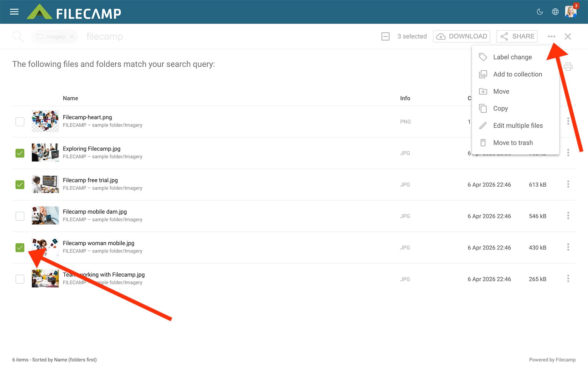Image resolution: width=588 pixels, height=368 pixels.
Task: Select Filecamp mobile dam.jpg checkbox
Action: coord(20,216)
